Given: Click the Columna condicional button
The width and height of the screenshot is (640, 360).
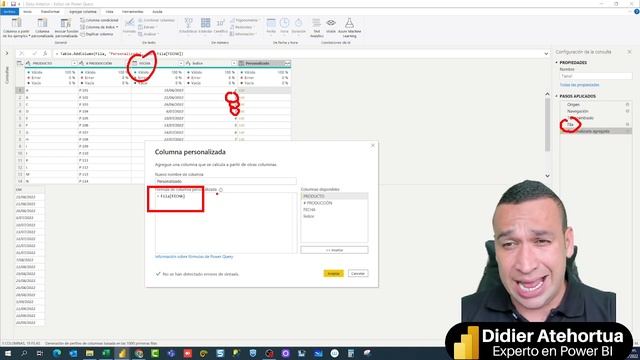Looking at the screenshot, I should pyautogui.click(x=99, y=20).
